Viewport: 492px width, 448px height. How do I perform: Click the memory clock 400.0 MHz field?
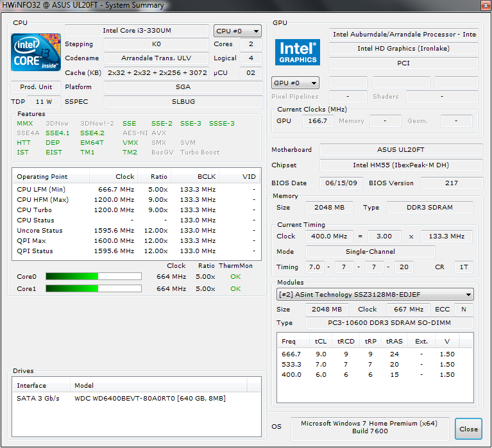click(x=329, y=236)
